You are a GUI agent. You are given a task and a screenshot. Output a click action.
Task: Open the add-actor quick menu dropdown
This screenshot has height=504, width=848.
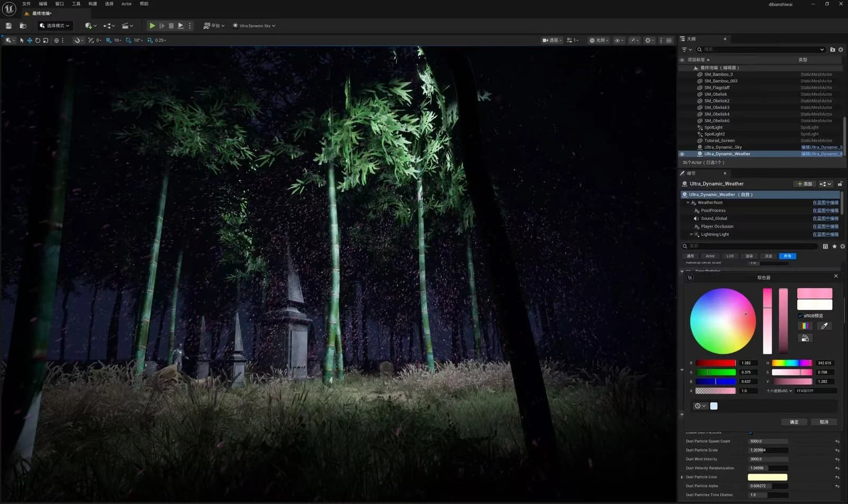(91, 25)
